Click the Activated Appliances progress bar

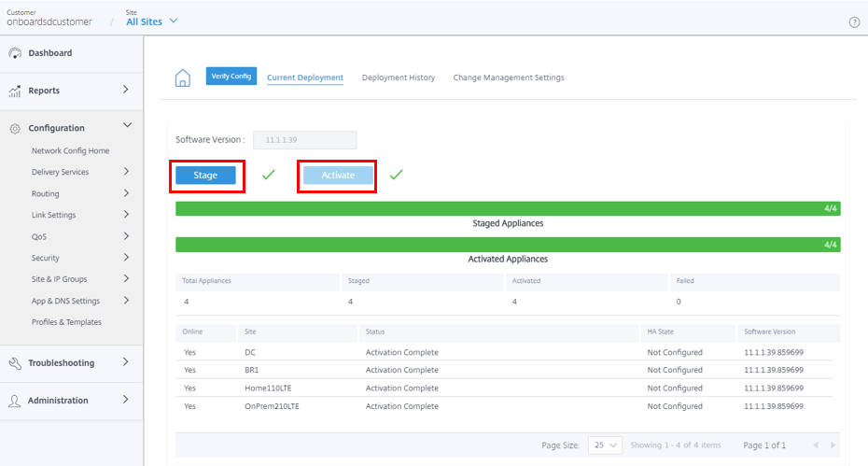coord(508,245)
